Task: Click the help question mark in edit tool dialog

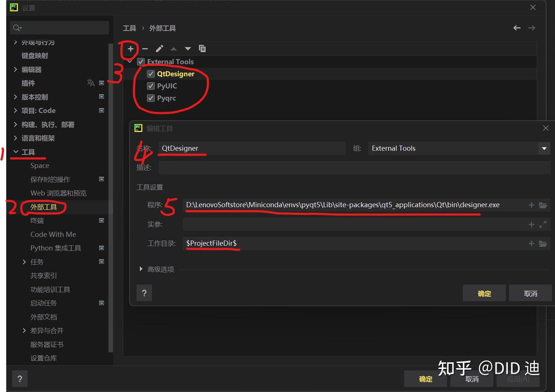Action: (x=144, y=293)
